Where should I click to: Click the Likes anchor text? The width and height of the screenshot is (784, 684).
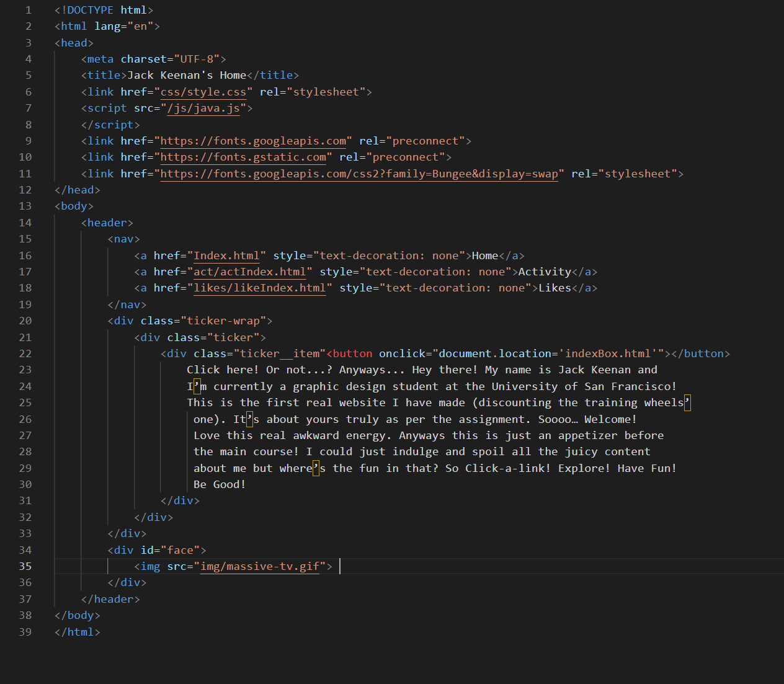coord(555,288)
